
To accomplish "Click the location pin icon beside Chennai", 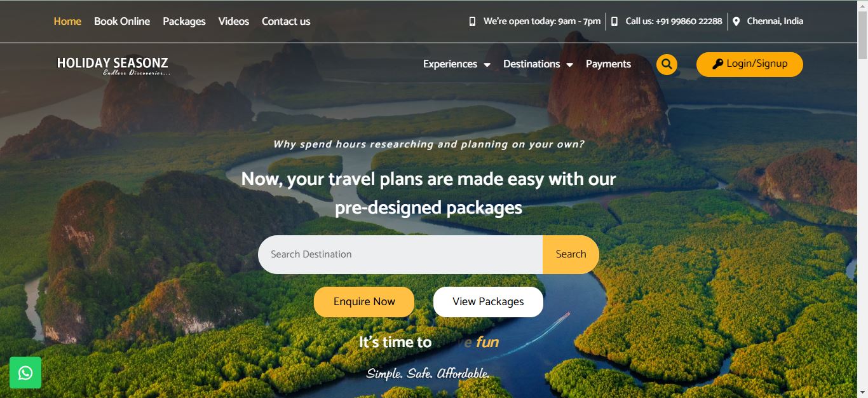I will coord(736,22).
